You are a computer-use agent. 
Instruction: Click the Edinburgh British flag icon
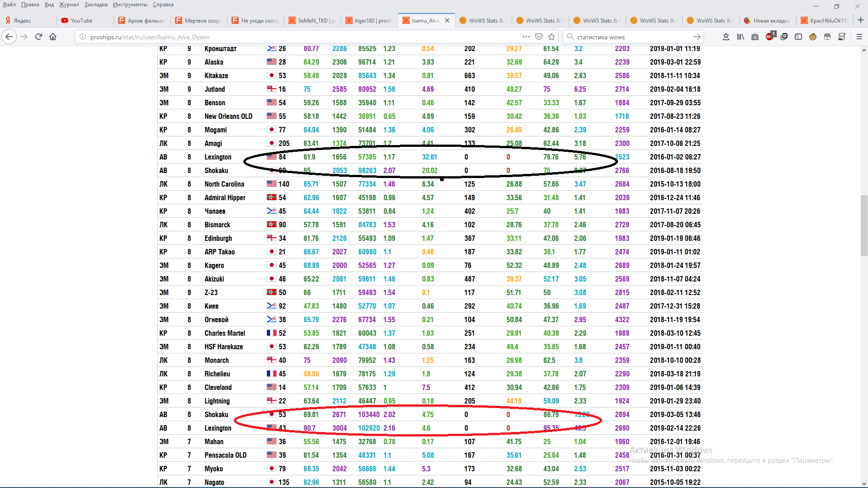(271, 238)
